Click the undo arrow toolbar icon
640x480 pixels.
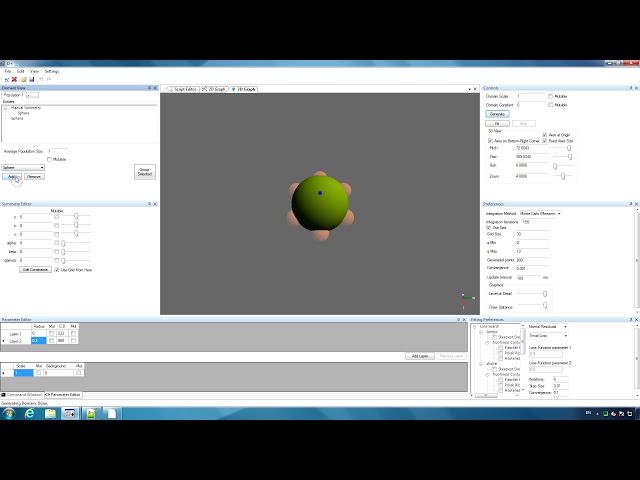[x=41, y=79]
